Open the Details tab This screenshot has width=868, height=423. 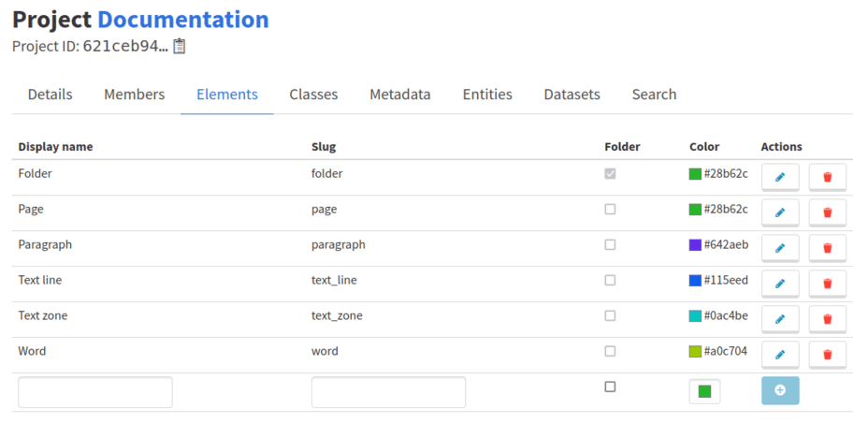point(50,95)
